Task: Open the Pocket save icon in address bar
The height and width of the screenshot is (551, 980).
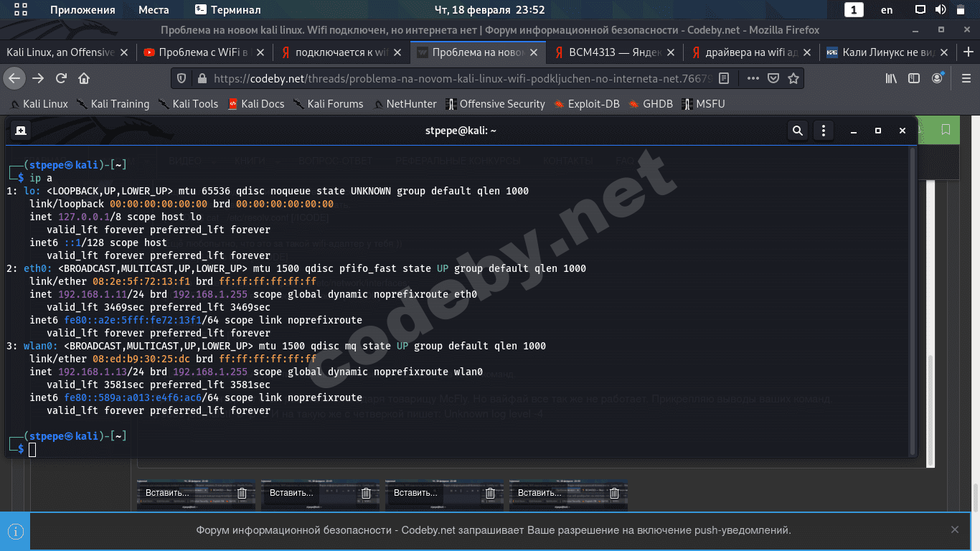Action: [x=773, y=78]
